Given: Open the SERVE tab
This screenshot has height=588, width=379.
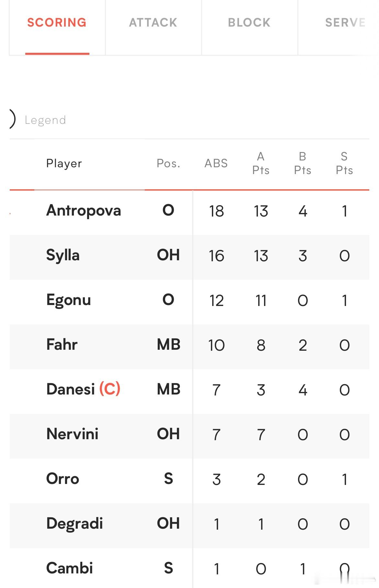Looking at the screenshot, I should pos(345,23).
